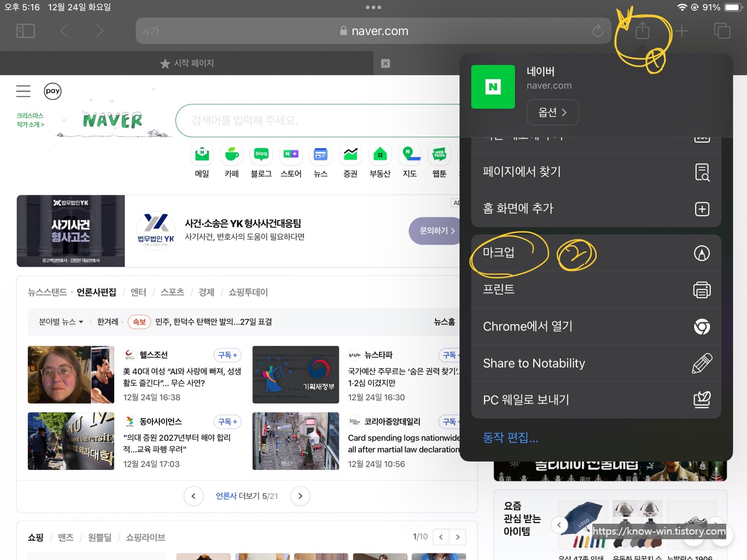Image resolution: width=747 pixels, height=560 pixels.
Task: Open the 쇼핑투데이 tab
Action: click(x=248, y=292)
